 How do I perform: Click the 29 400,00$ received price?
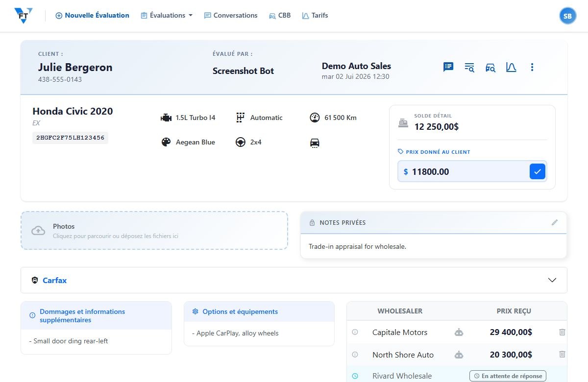(x=511, y=333)
